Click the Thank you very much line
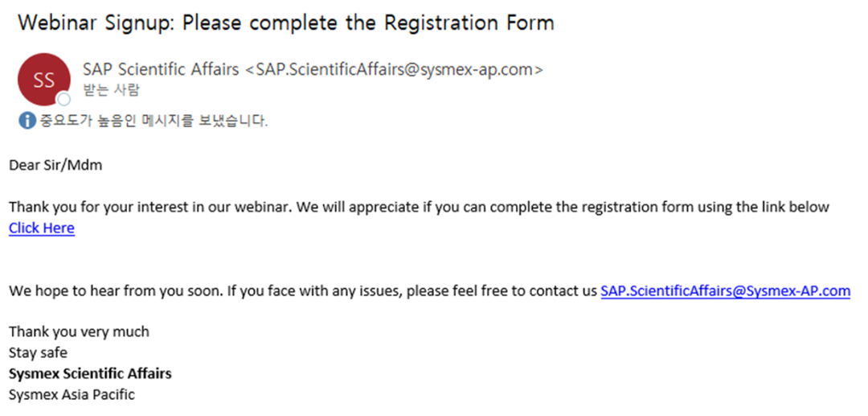 (x=79, y=332)
